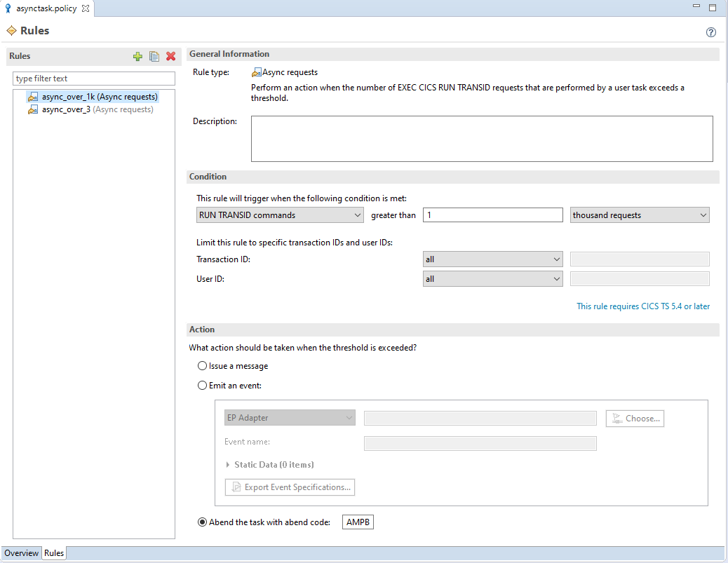Open editor help via the question mark icon
Viewport: 728px width, 563px height.
tap(710, 32)
